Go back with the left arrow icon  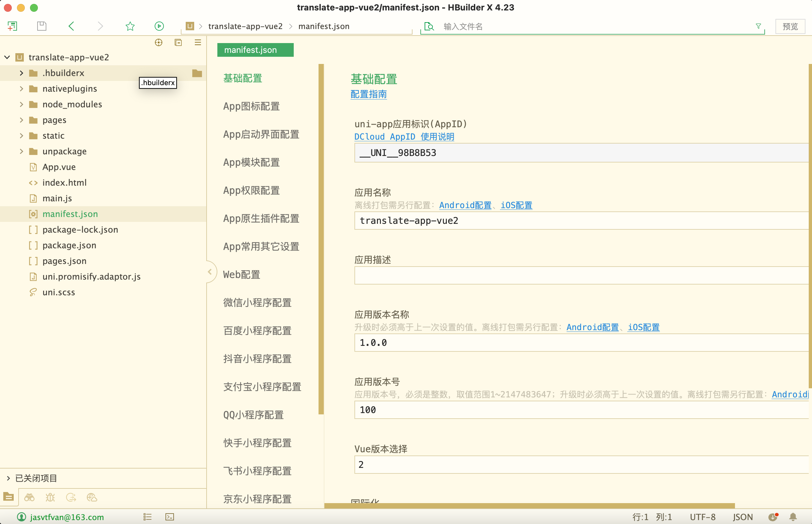71,26
